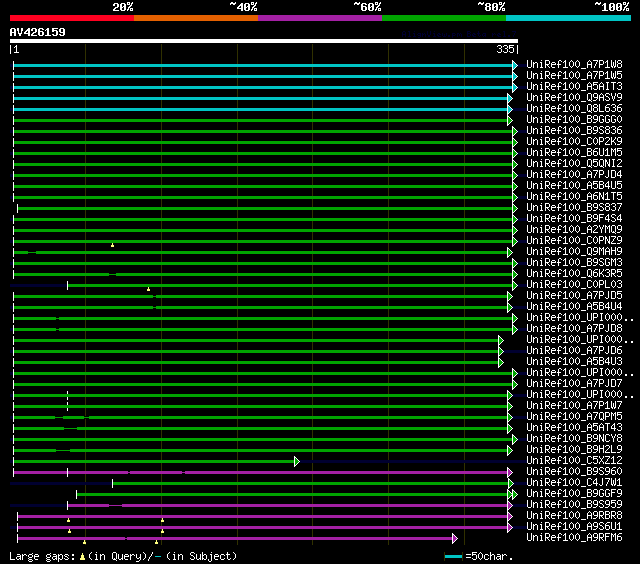The width and height of the screenshot is (640, 564).
Task: Open the UniRef100_A6N1T5 hit label
Action: tap(574, 197)
